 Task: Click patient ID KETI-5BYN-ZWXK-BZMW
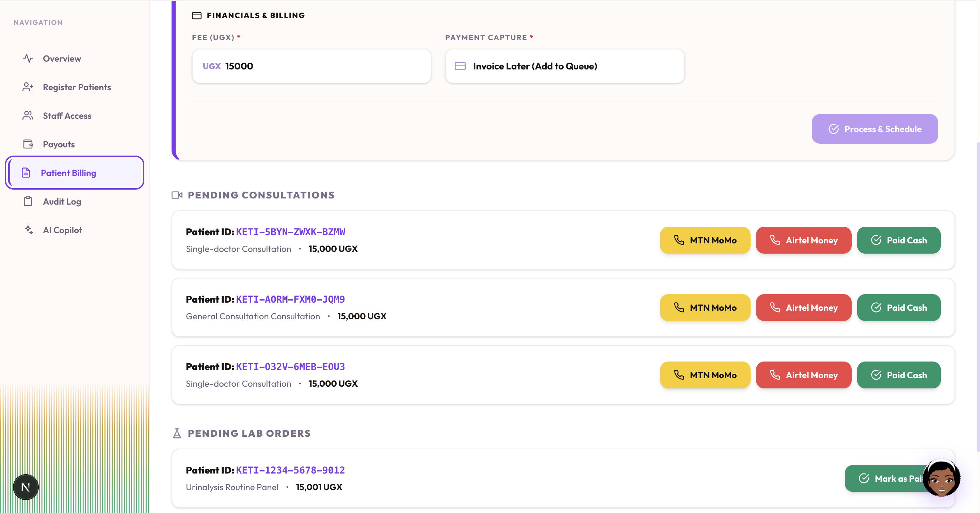click(291, 232)
